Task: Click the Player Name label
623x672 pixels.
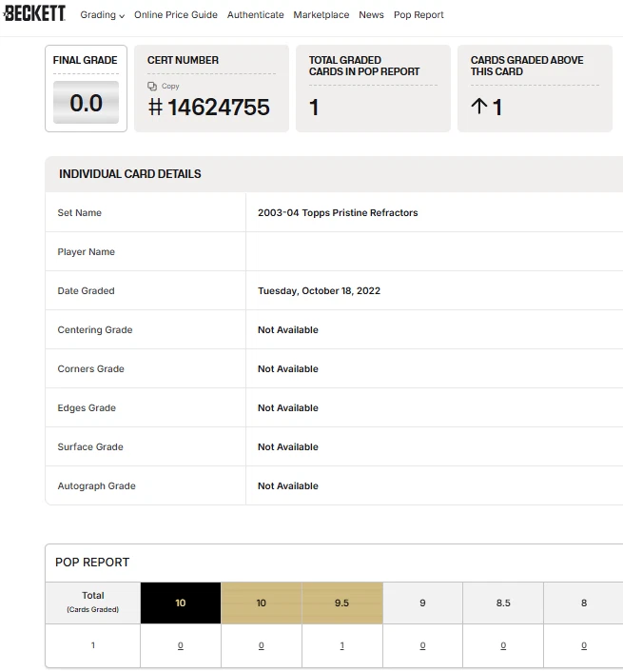Action: point(86,252)
